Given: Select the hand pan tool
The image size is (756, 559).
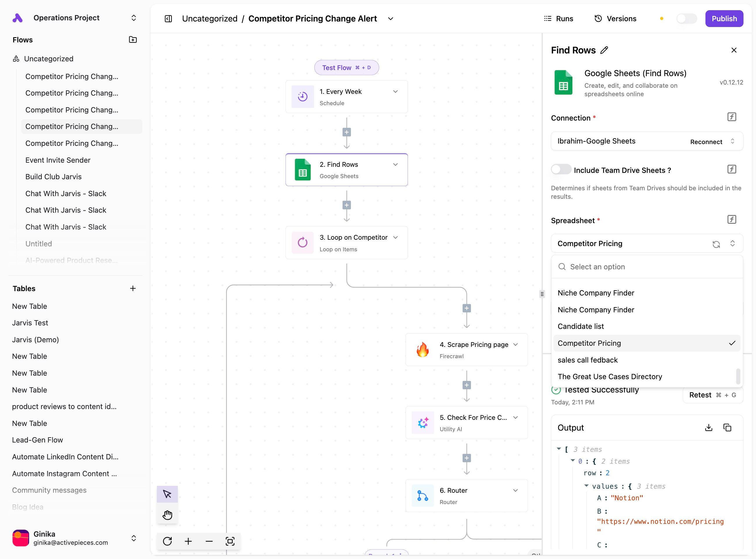Looking at the screenshot, I should click(167, 515).
